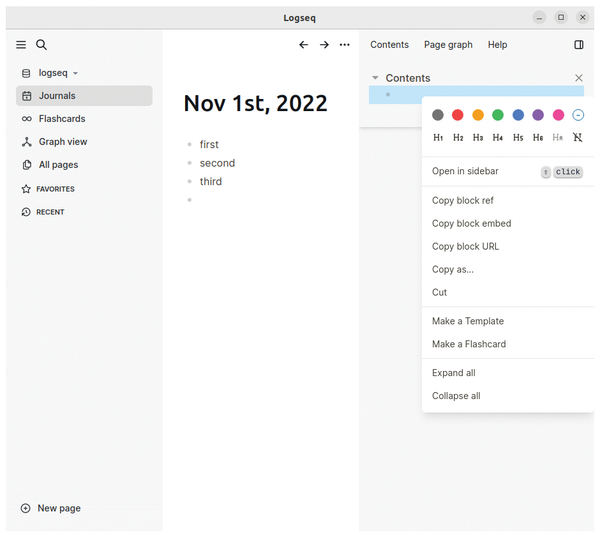Screen dimensions: 600x537
Task: Open the search magnifier
Action: [41, 45]
